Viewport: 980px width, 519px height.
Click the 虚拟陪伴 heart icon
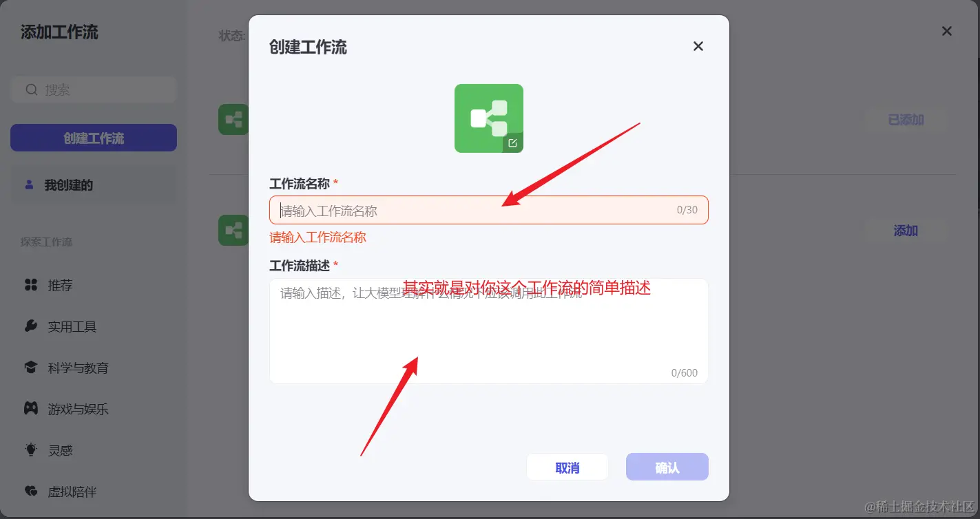tap(31, 491)
